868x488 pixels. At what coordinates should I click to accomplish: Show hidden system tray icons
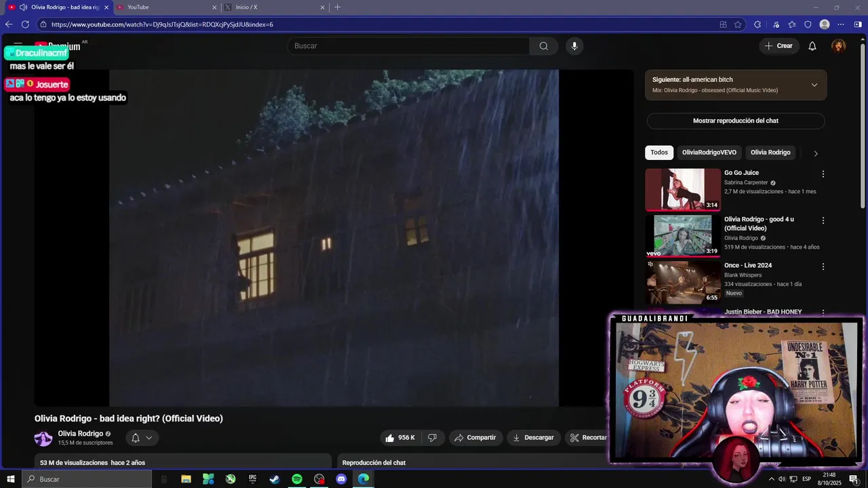pyautogui.click(x=771, y=479)
